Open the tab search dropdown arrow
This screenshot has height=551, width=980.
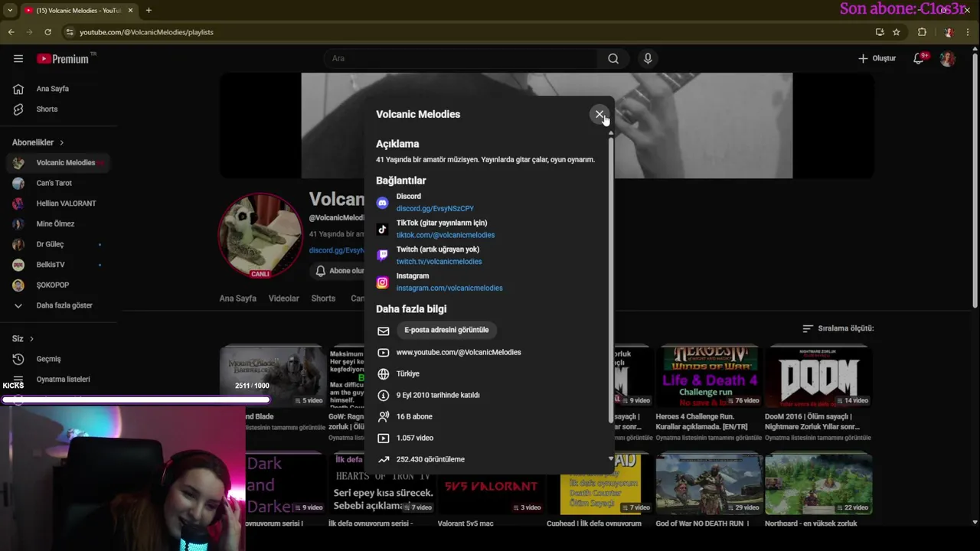point(10,10)
